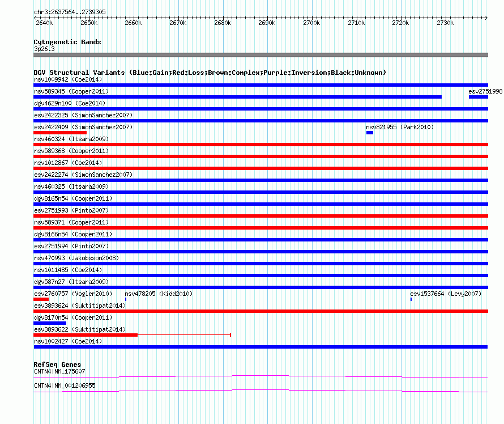Viewport: 504px width, 424px height.
Task: Click the RefSeq Genes track heading
Action: coord(57,364)
